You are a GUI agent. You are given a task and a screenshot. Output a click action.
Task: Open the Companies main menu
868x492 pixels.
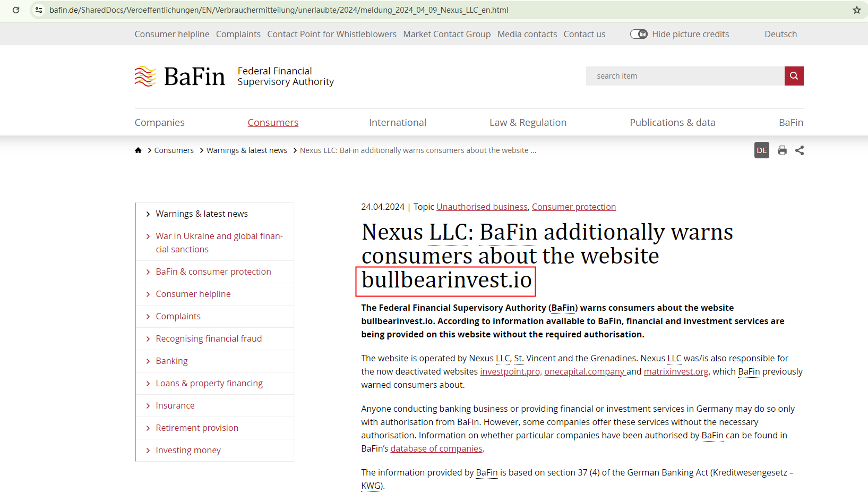pyautogui.click(x=160, y=122)
